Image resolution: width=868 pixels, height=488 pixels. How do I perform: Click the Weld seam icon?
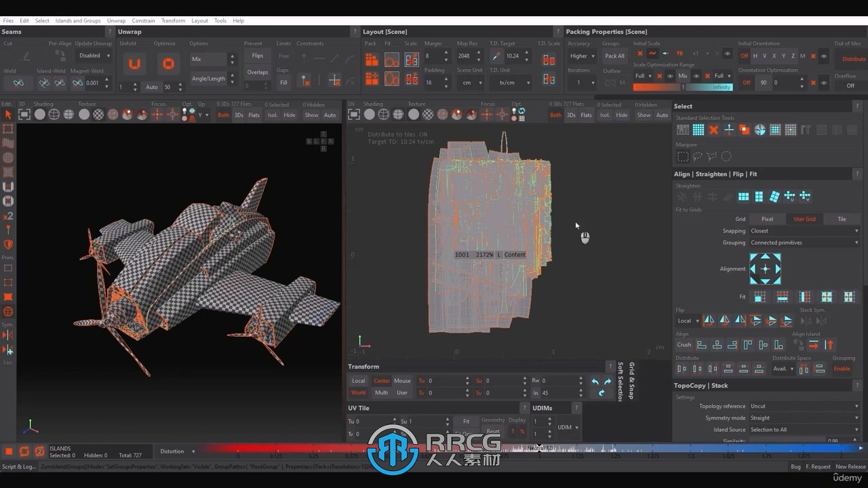[18, 83]
